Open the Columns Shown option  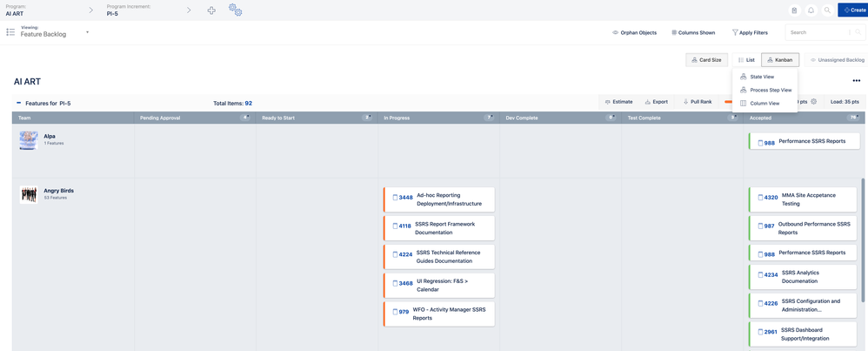pyautogui.click(x=692, y=33)
